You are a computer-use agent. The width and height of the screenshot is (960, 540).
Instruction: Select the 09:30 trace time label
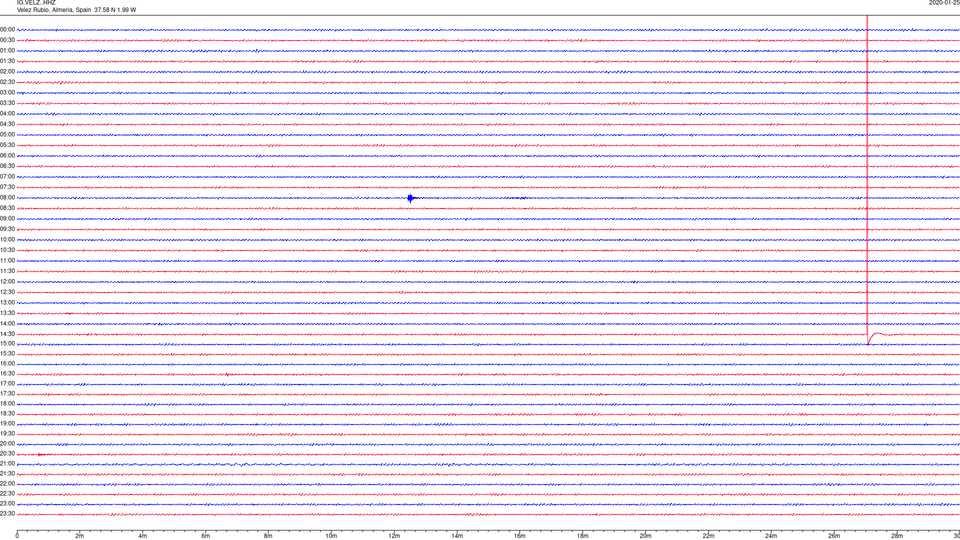pos(7,229)
